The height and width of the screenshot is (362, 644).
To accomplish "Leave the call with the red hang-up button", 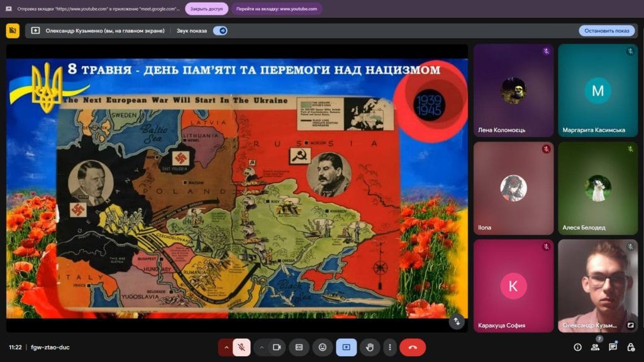I will coord(413,347).
